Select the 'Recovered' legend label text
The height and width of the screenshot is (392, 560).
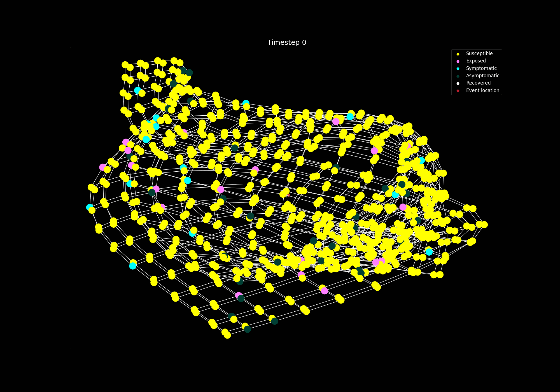tap(478, 83)
